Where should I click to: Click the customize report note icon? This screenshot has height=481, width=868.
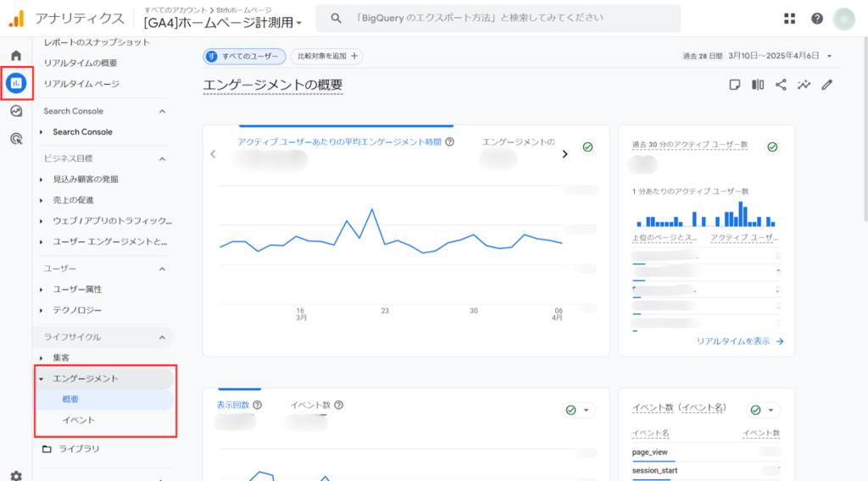coord(735,85)
